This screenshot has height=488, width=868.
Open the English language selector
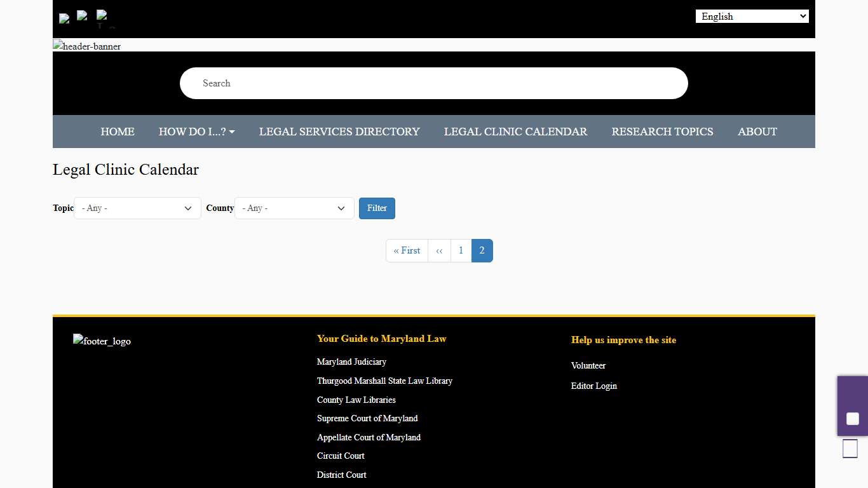[x=752, y=16]
